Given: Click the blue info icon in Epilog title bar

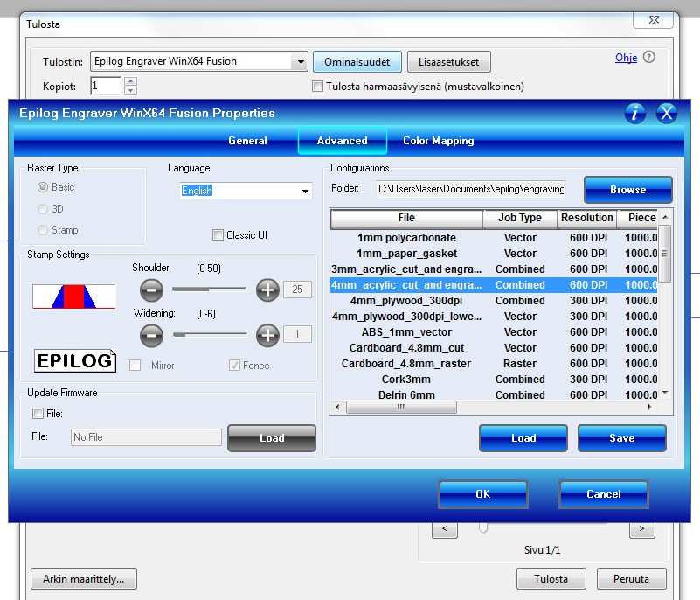Looking at the screenshot, I should pos(634,113).
